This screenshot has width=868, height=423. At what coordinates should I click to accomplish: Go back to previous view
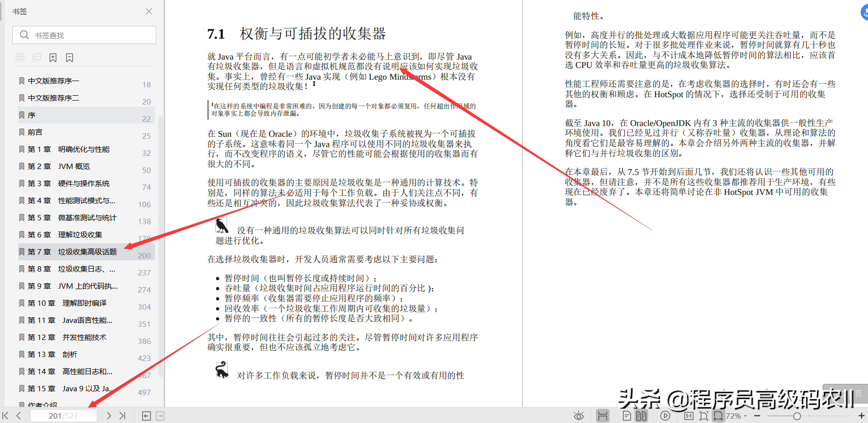(x=147, y=416)
